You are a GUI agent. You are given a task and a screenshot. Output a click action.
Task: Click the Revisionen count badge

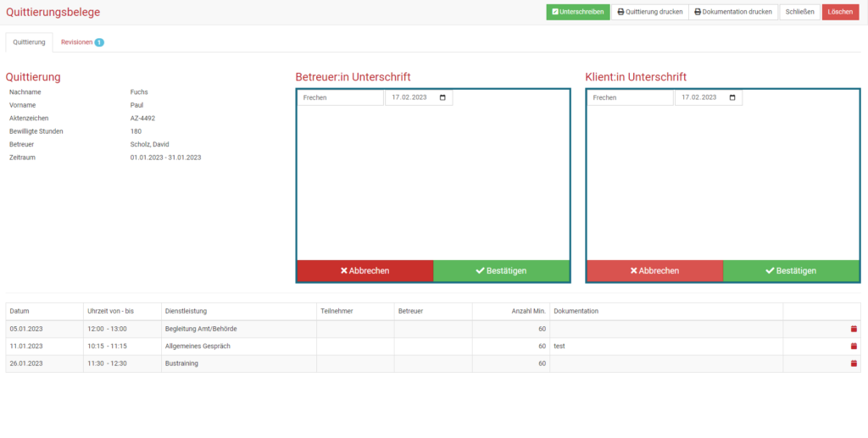99,42
